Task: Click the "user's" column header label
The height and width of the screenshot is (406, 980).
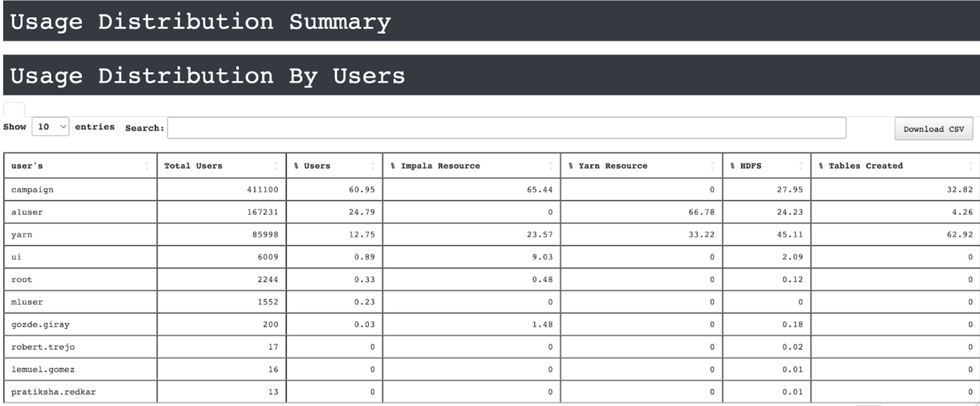Action: [27, 166]
